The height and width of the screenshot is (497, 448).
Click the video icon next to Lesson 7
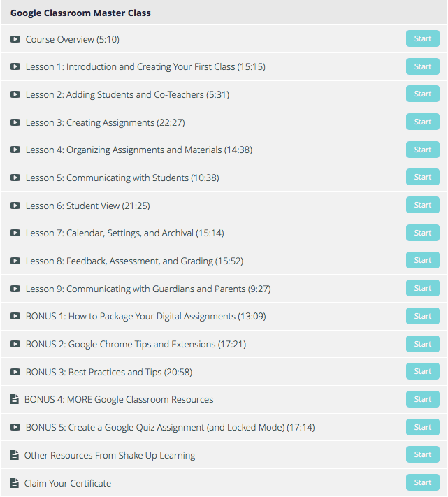(15, 233)
